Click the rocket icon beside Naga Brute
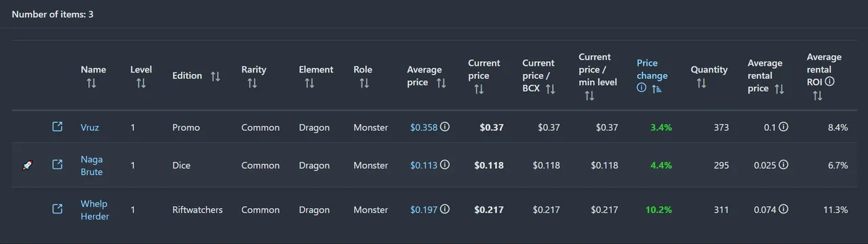 tap(27, 165)
